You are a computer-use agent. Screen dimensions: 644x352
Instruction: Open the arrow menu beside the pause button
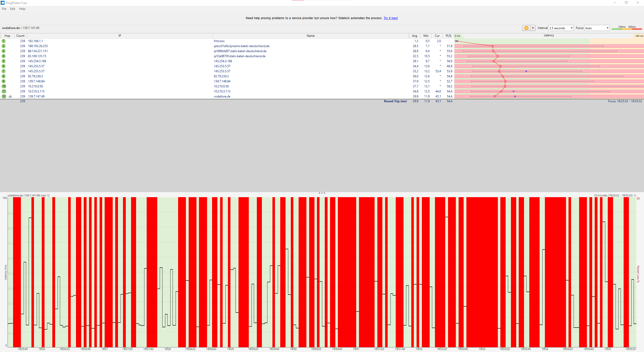click(533, 28)
